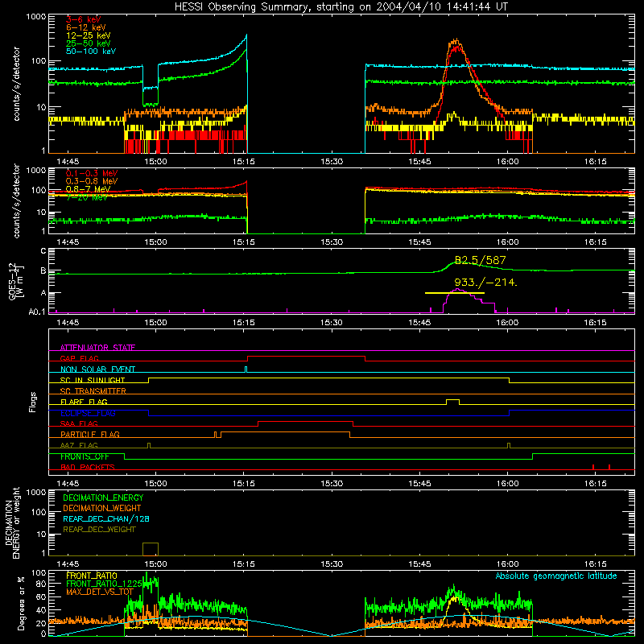Image resolution: width=644 pixels, height=644 pixels.
Task: Click the MAX_DET_VS_TOT legend label
Action: [x=100, y=592]
